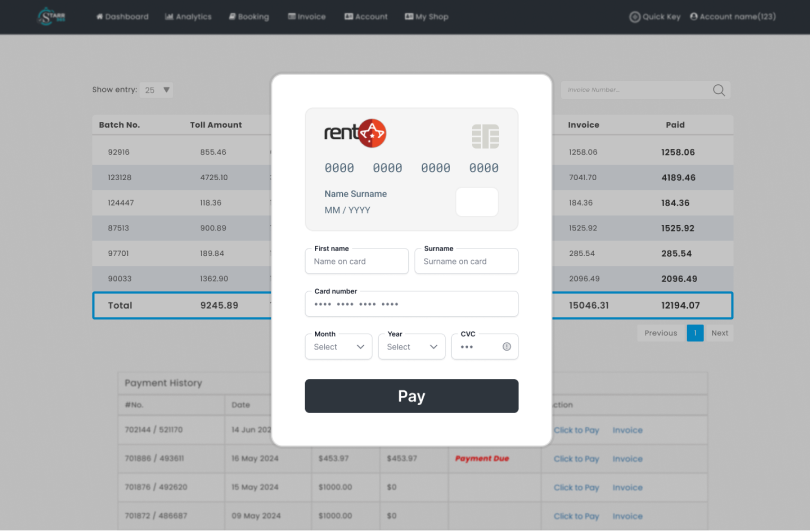Click Click to Pay for 702144 / 521170
Screen dimensions: 810x531
[576, 430]
